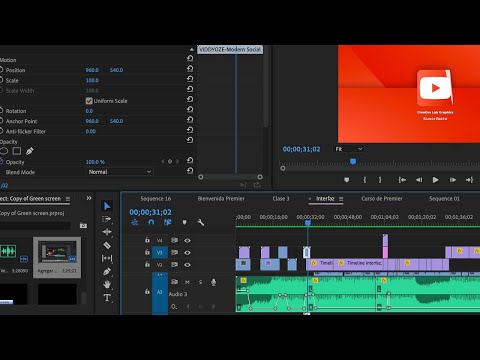Open Interfaz sequence panel menu
The width and height of the screenshot is (480, 360).
click(x=341, y=199)
